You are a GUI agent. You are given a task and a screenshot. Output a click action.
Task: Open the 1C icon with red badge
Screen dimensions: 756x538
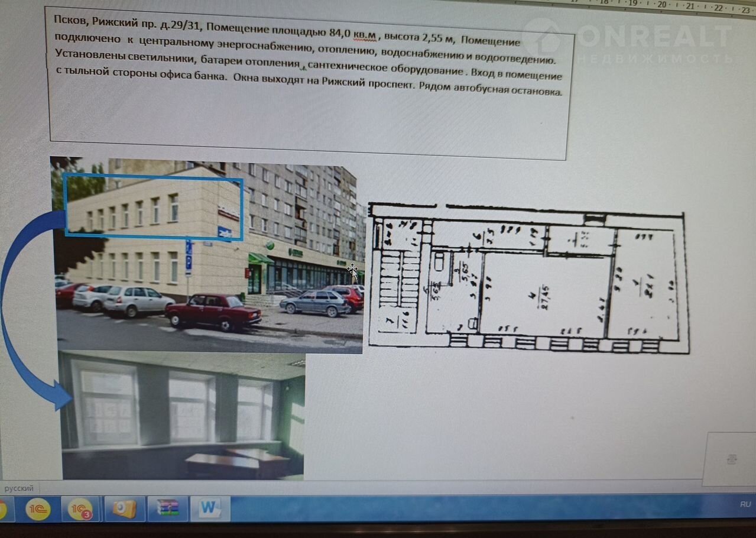coord(80,509)
